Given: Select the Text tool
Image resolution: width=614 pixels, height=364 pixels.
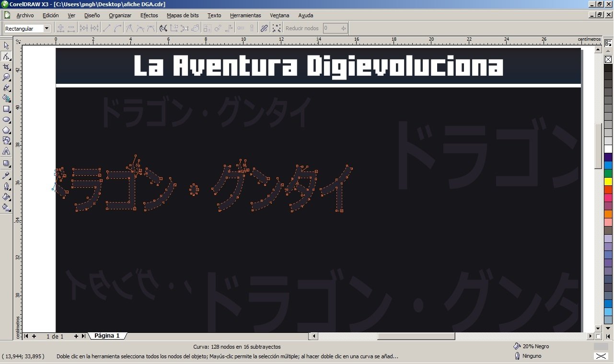Looking at the screenshot, I should tap(6, 151).
